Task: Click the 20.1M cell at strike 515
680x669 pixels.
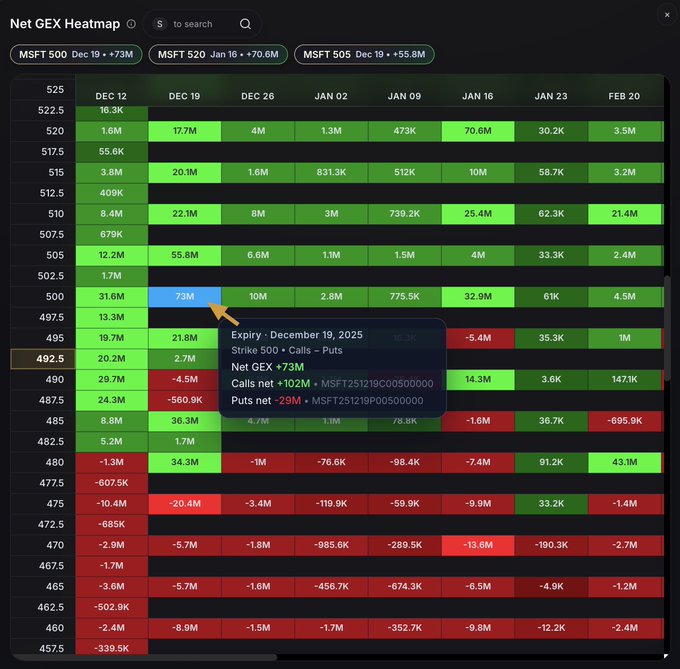Action: pos(184,172)
